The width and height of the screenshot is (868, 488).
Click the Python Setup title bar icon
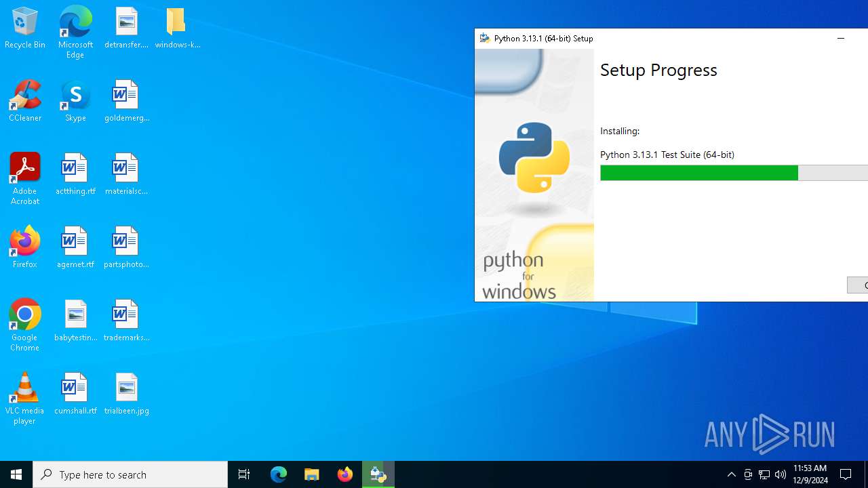485,39
